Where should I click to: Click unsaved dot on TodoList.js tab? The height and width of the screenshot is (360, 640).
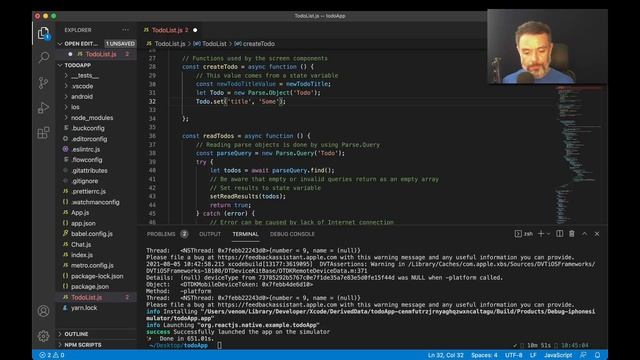coord(195,30)
